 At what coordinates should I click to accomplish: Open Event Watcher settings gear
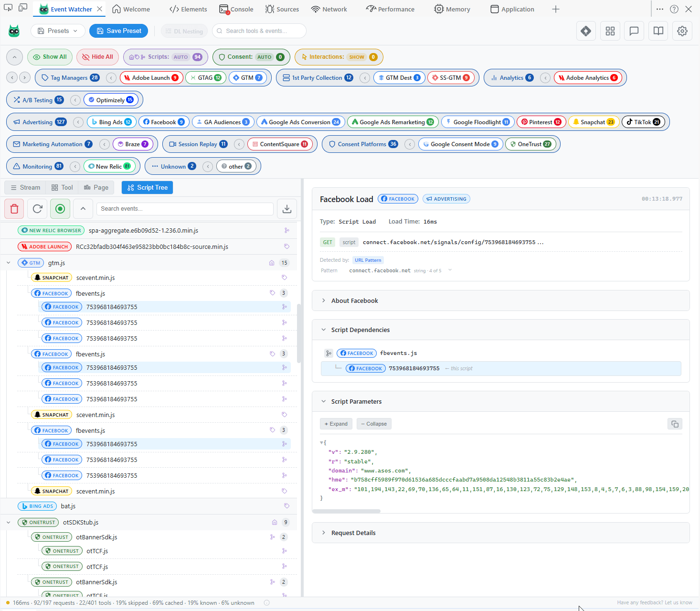point(682,31)
